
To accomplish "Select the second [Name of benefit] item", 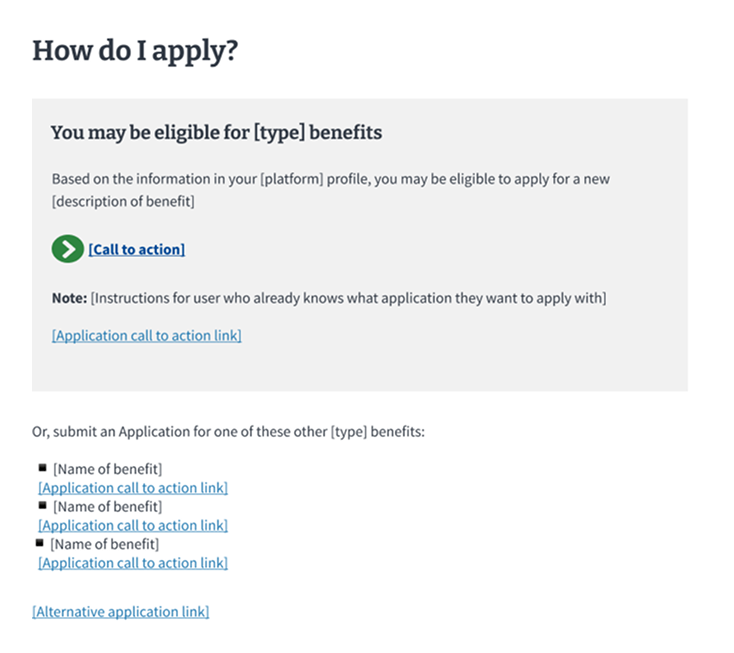I will coord(108,506).
